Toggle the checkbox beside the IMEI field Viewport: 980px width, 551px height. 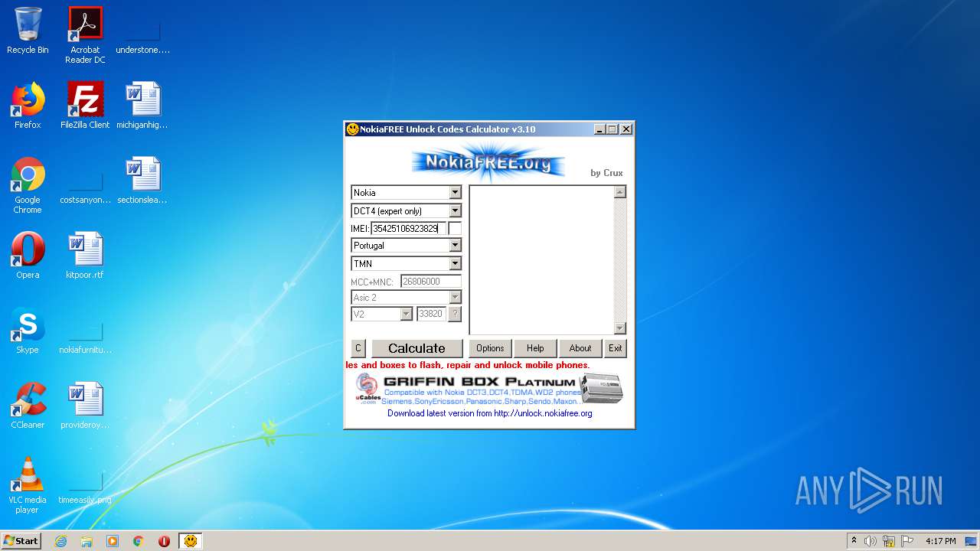click(x=455, y=228)
